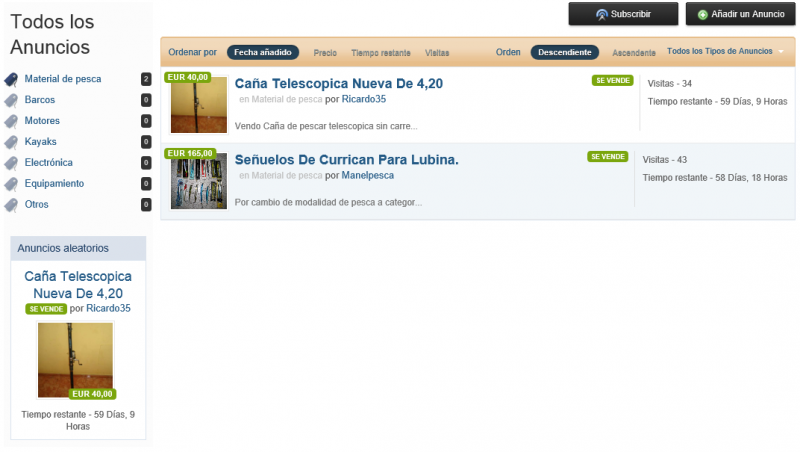800x452 pixels.
Task: Open the Señuelos De Currican Para Lubina listing
Action: (346, 159)
